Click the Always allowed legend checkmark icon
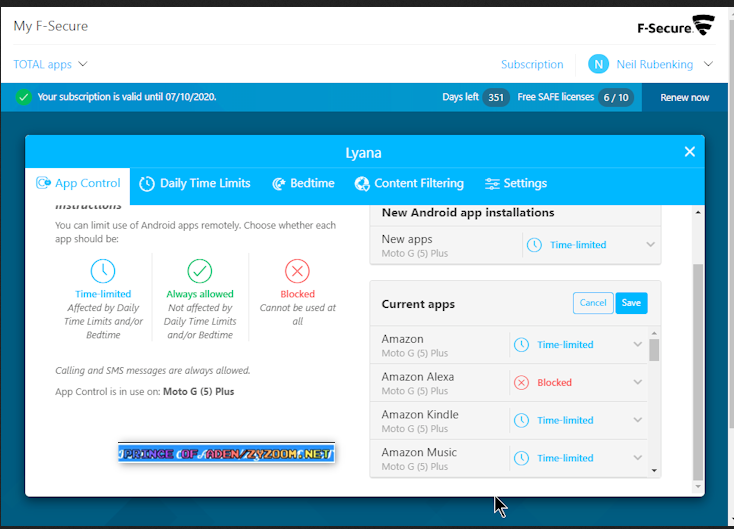The width and height of the screenshot is (734, 529). (x=200, y=271)
